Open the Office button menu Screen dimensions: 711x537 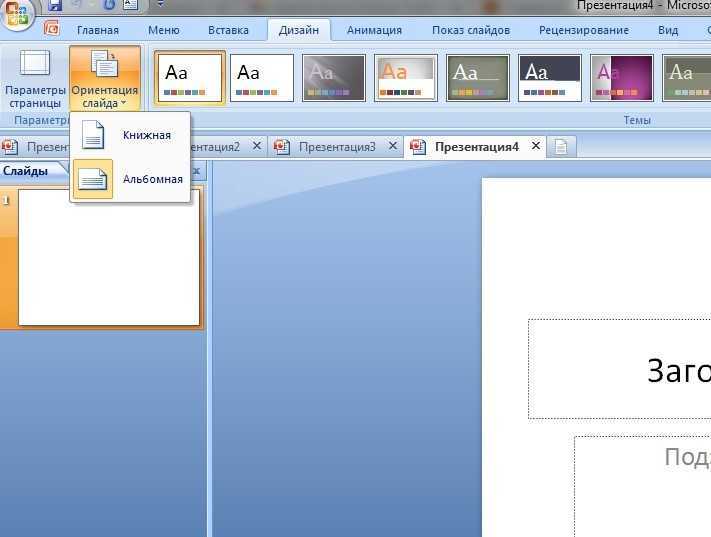tap(17, 15)
